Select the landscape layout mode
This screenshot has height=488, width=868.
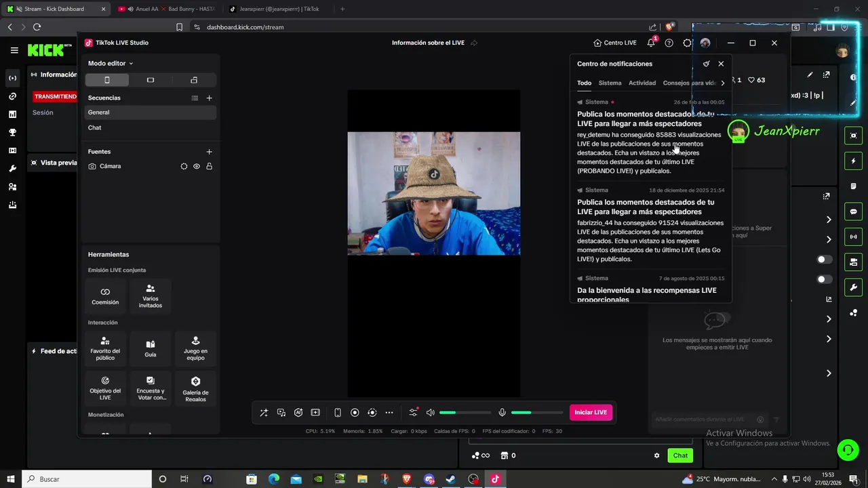[x=151, y=80]
